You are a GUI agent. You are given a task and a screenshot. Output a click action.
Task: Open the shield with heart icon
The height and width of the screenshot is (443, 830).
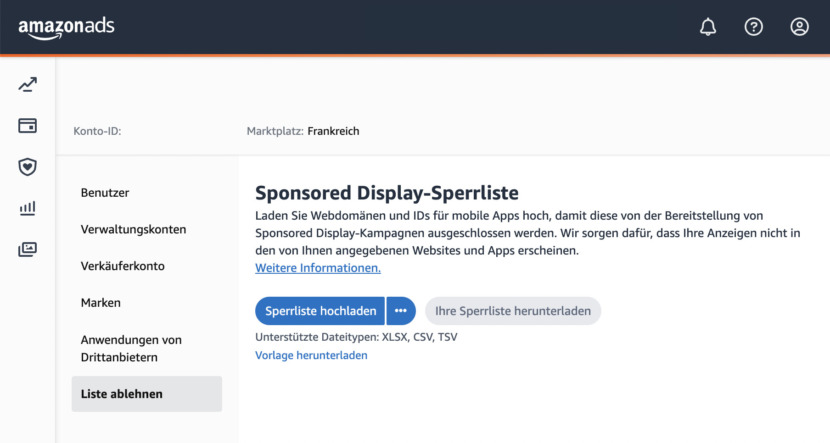[x=28, y=167]
